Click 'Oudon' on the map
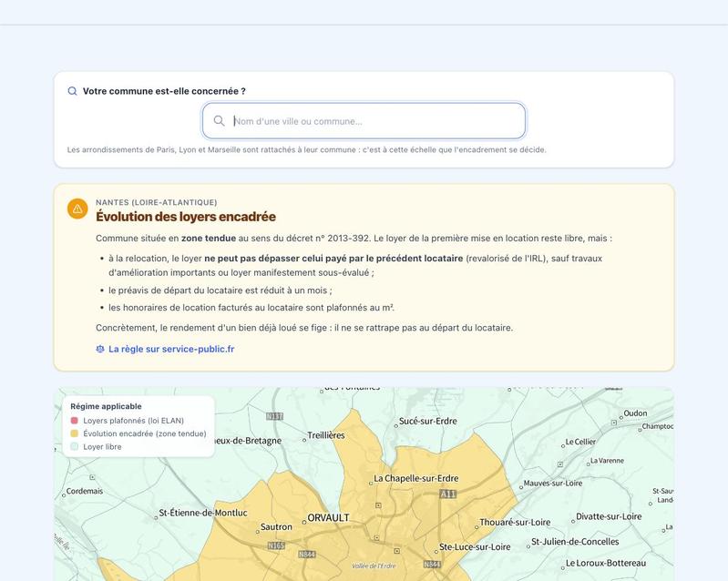Image resolution: width=728 pixels, height=581 pixels. pyautogui.click(x=635, y=413)
